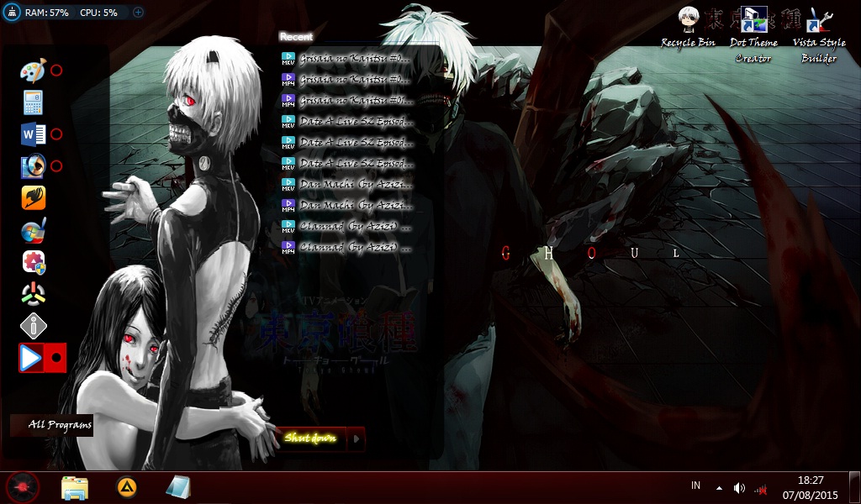This screenshot has width=861, height=504.
Task: Open the Windows logo with paintbrush icon
Action: 33,230
